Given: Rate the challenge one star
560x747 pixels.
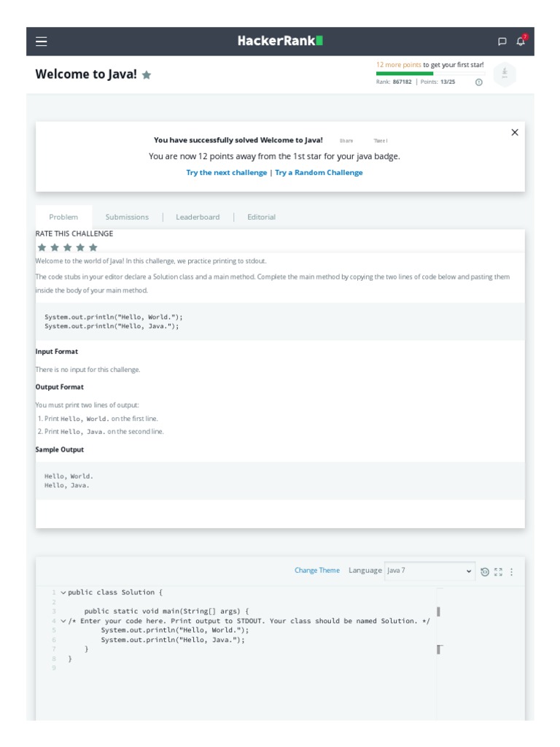Looking at the screenshot, I should pos(42,247).
